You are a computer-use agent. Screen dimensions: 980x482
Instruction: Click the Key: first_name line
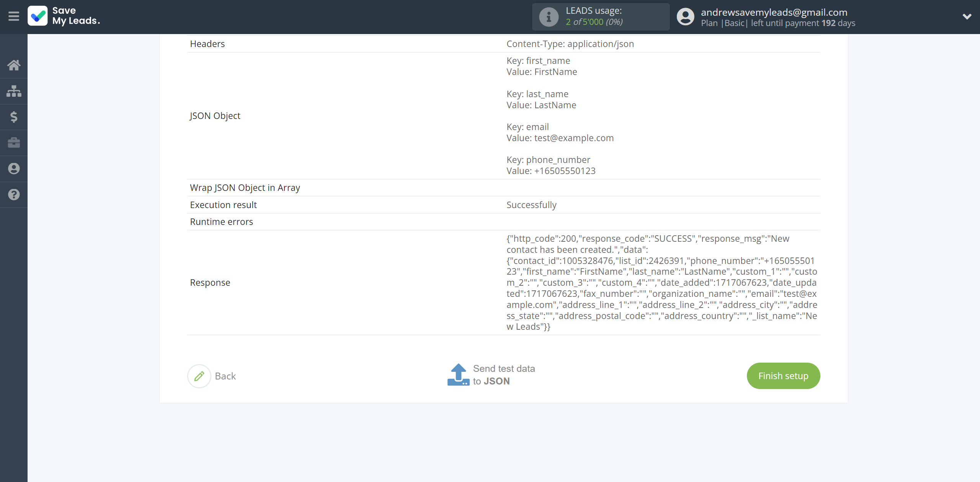[x=538, y=61]
